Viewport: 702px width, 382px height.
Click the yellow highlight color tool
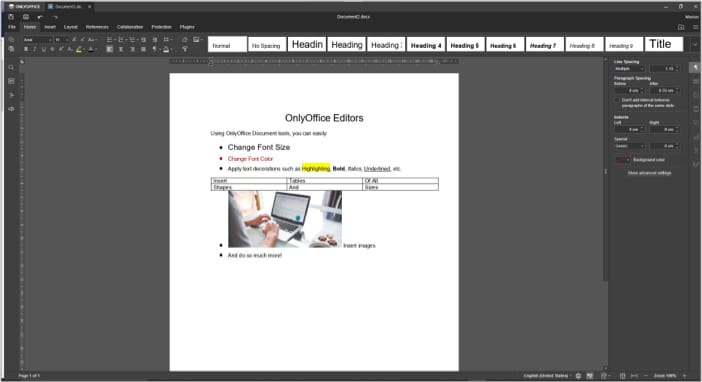click(79, 49)
